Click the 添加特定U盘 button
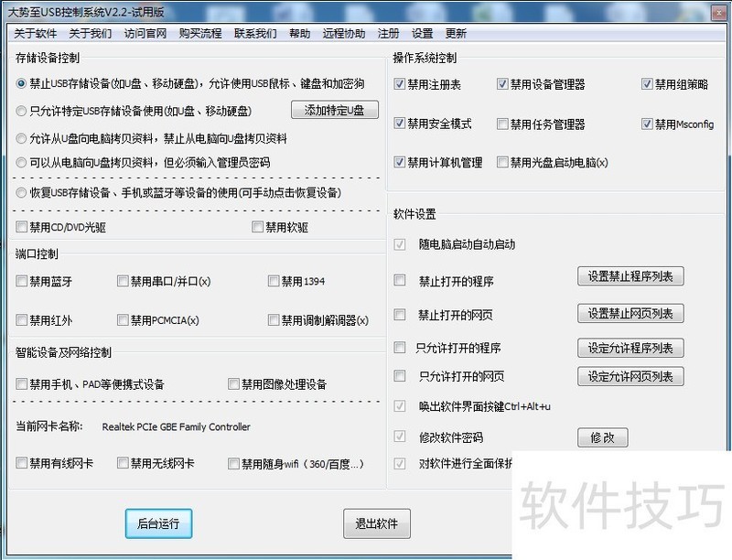 (334, 111)
